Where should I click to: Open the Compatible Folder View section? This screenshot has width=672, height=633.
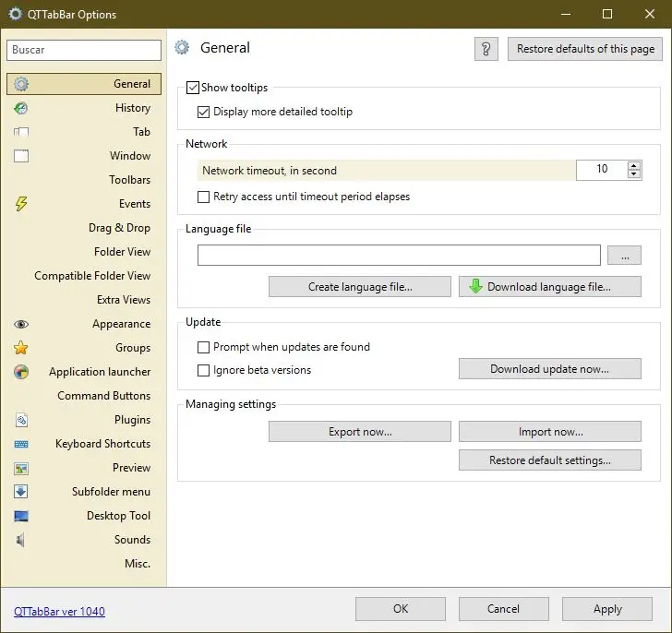(92, 276)
